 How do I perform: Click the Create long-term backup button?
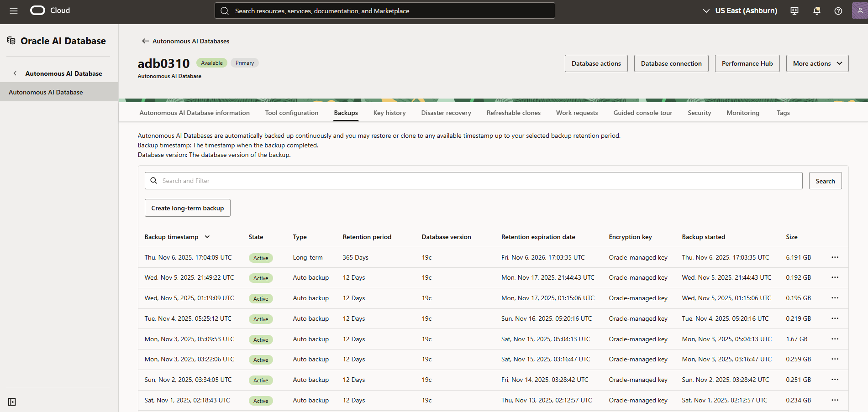click(187, 208)
